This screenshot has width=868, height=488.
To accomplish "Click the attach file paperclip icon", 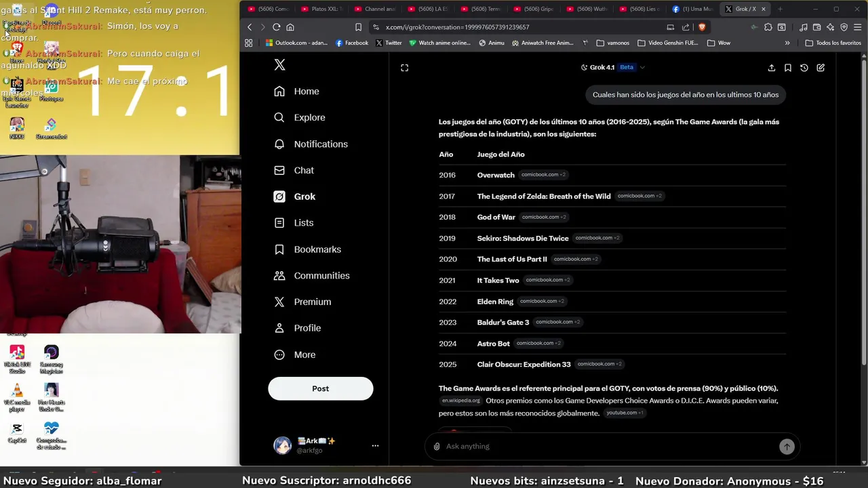I will [437, 446].
